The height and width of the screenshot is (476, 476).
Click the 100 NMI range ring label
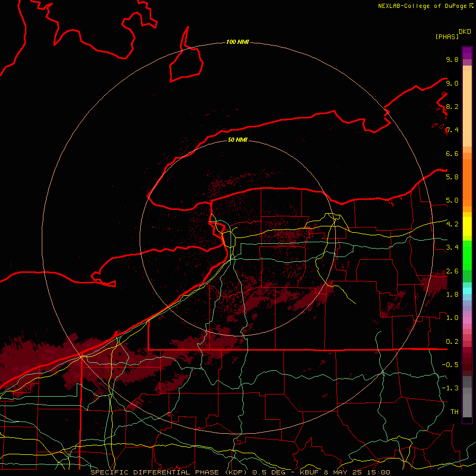pyautogui.click(x=237, y=42)
